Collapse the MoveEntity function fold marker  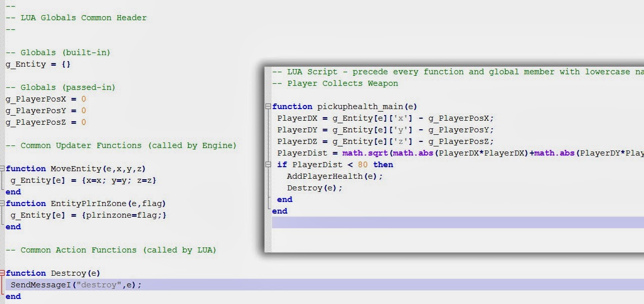click(x=3, y=169)
